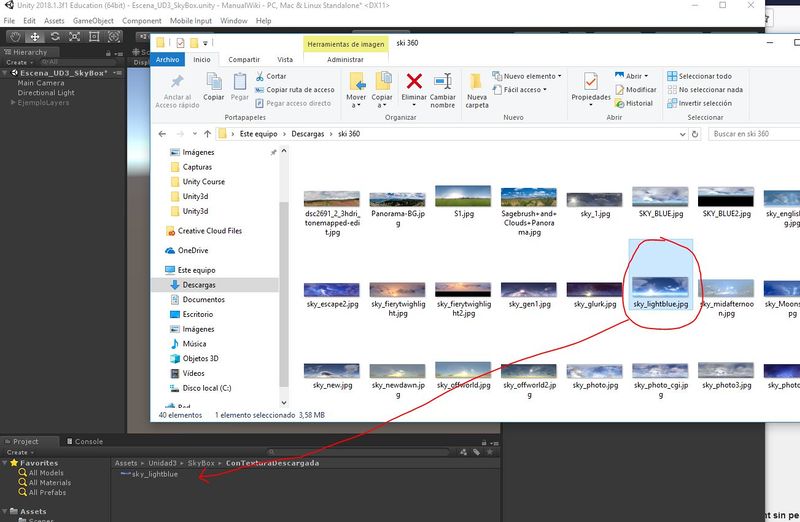Open Unity's Assets menu
Image resolution: width=800 pixels, height=522 pixels.
[54, 21]
